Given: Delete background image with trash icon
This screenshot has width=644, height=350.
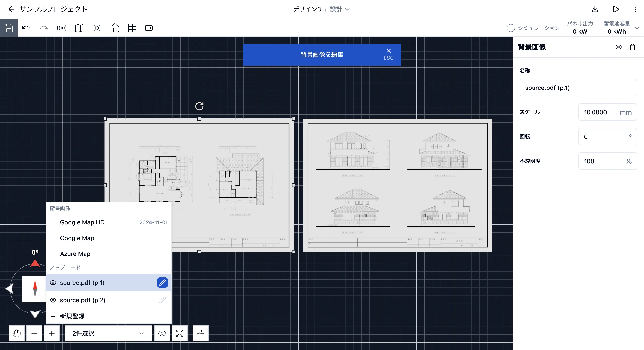Looking at the screenshot, I should (633, 47).
